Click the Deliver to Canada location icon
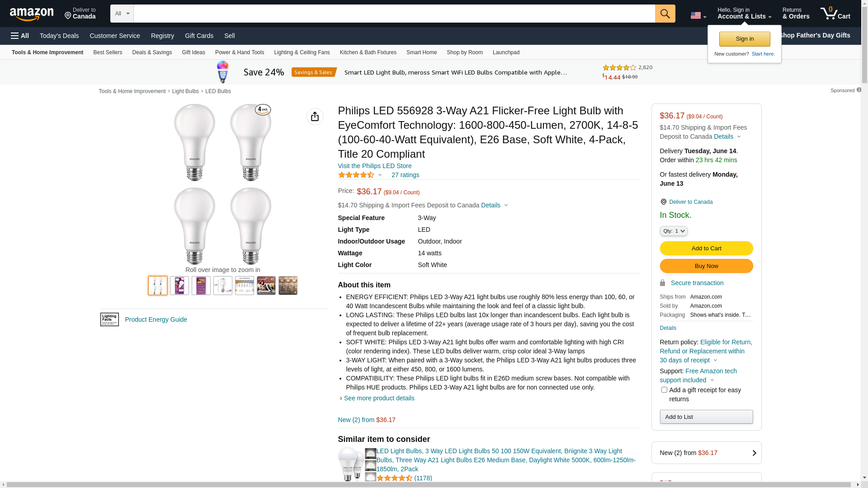 [x=663, y=202]
